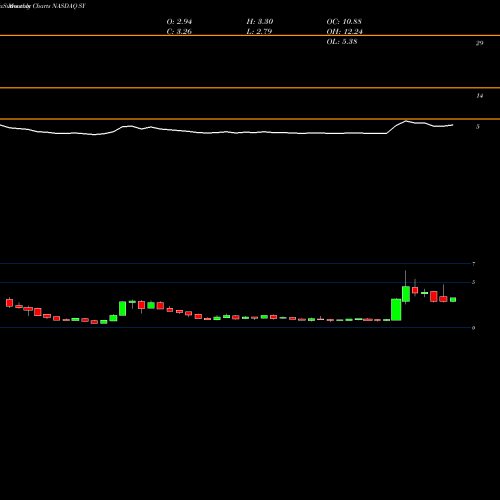The image size is (500, 500).
Task: Select the open value 'O: 2.94'
Action: [179, 22]
